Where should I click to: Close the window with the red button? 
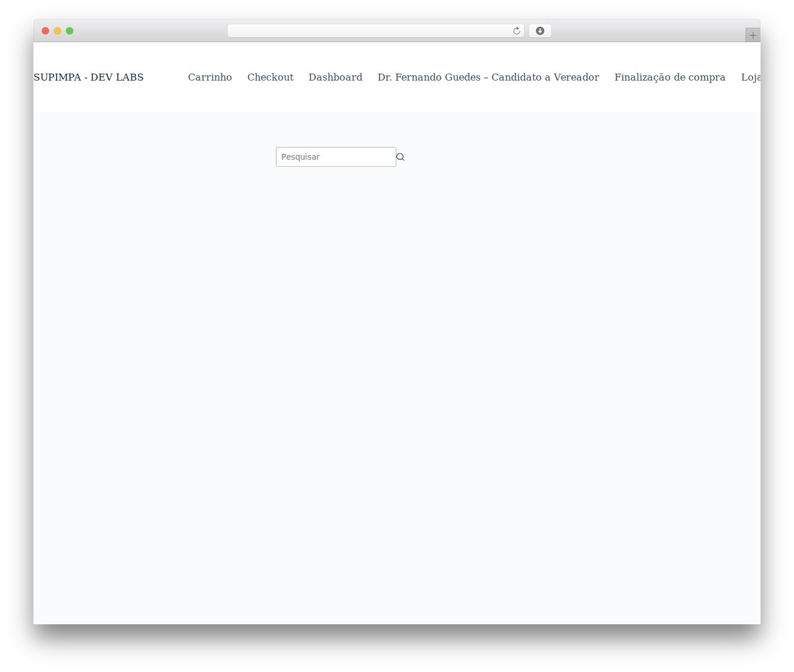[x=45, y=31]
